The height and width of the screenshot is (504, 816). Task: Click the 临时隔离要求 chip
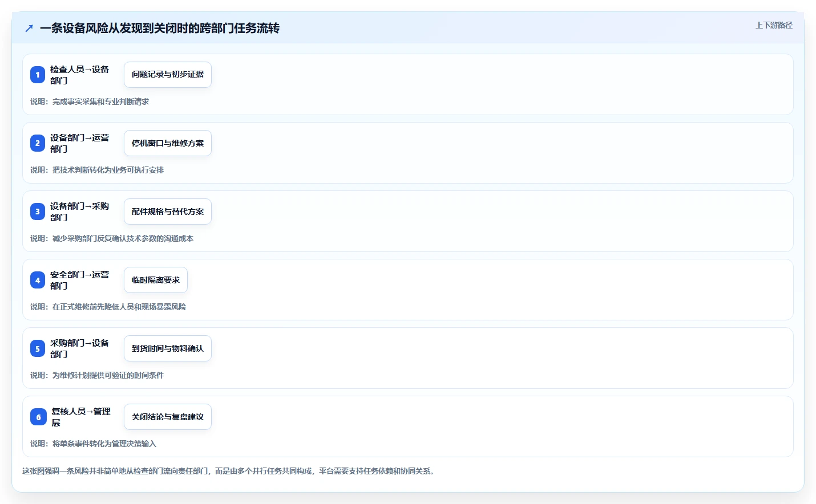point(156,280)
